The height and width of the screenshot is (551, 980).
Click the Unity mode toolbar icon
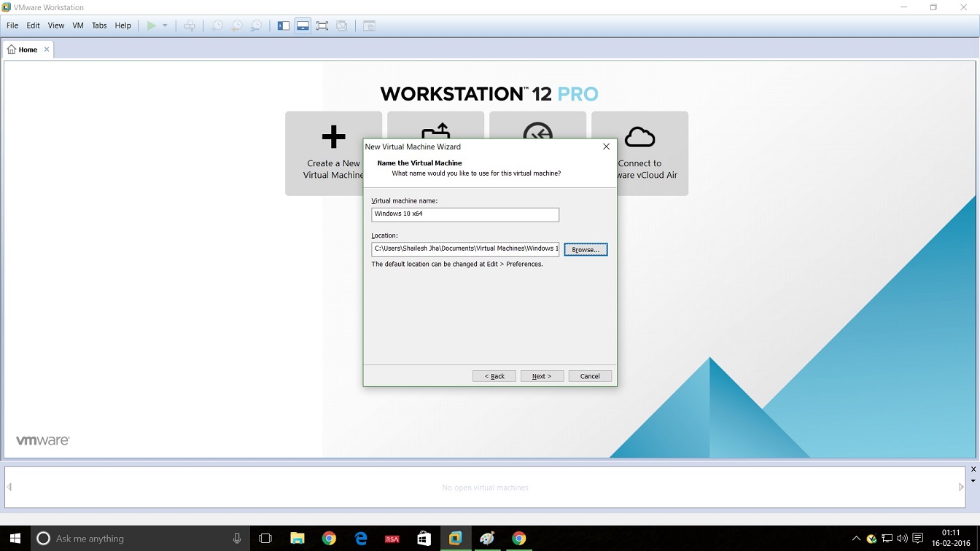pyautogui.click(x=342, y=26)
